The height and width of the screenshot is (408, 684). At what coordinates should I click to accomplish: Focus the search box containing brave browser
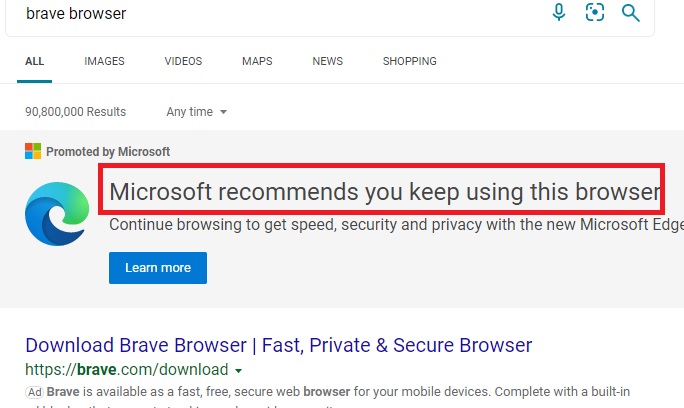pyautogui.click(x=280, y=14)
